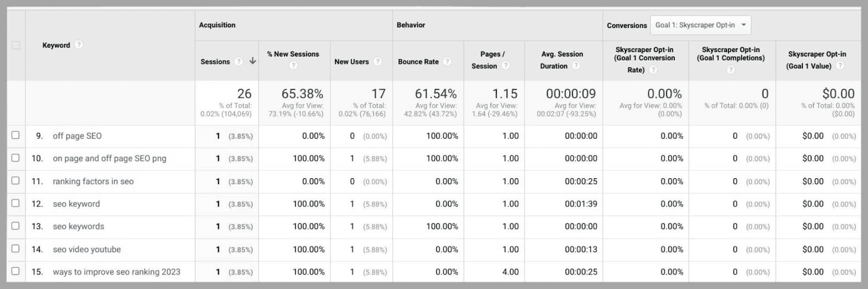The width and height of the screenshot is (868, 289).
Task: Show help for Bounce Rate column
Action: pos(447,61)
